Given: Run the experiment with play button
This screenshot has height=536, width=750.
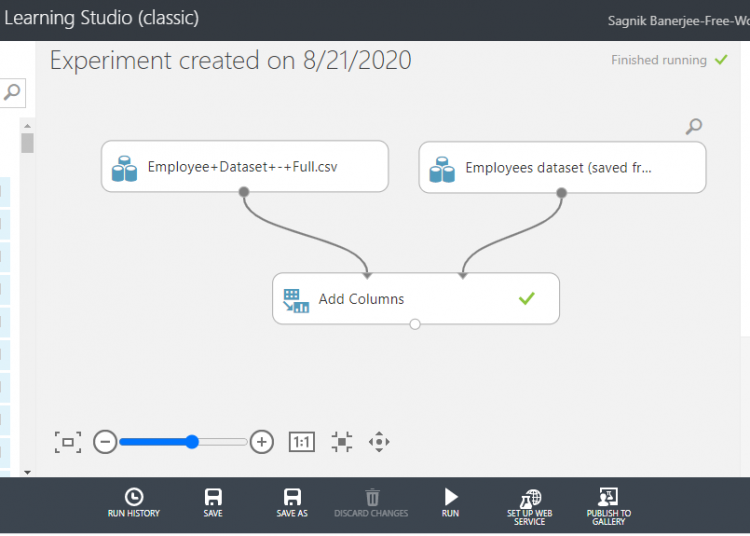Looking at the screenshot, I should point(451,502).
